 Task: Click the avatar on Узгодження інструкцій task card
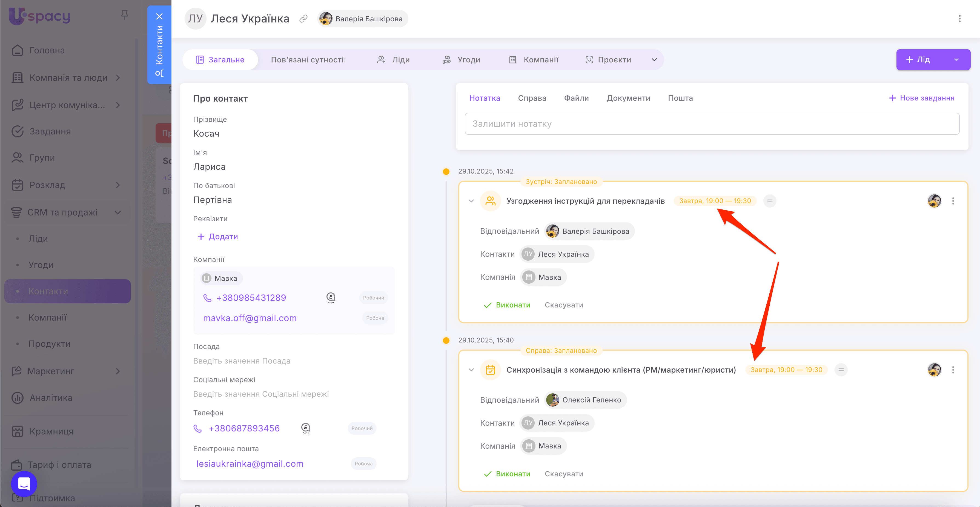[x=934, y=201]
